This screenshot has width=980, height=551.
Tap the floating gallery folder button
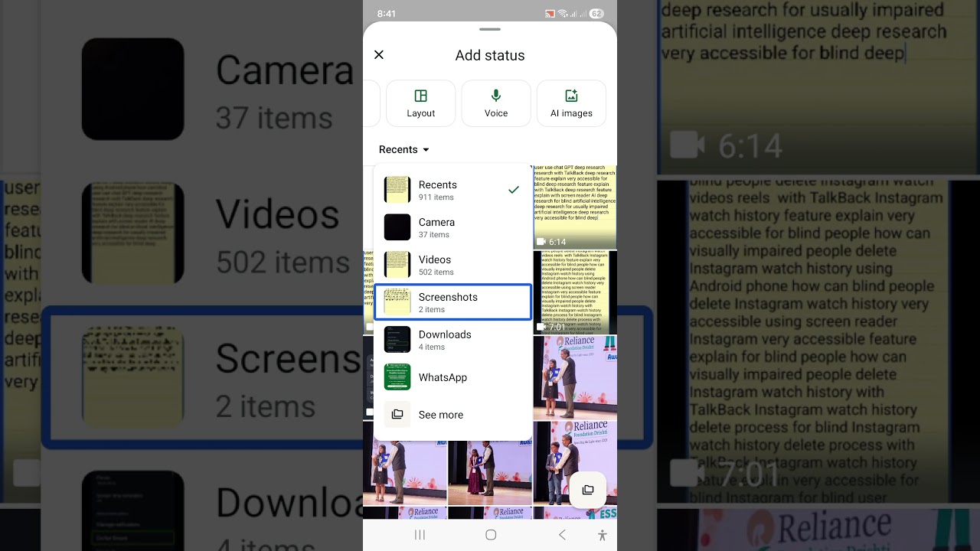click(x=588, y=490)
